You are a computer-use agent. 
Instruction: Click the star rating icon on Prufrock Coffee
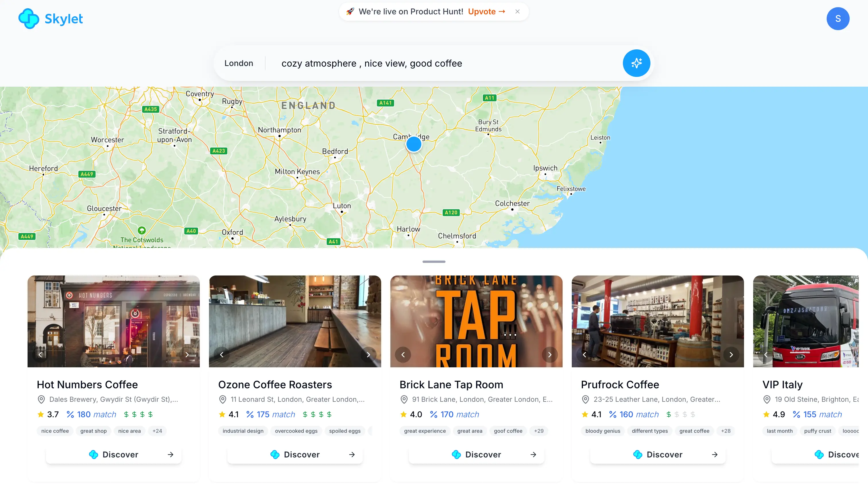pos(585,414)
